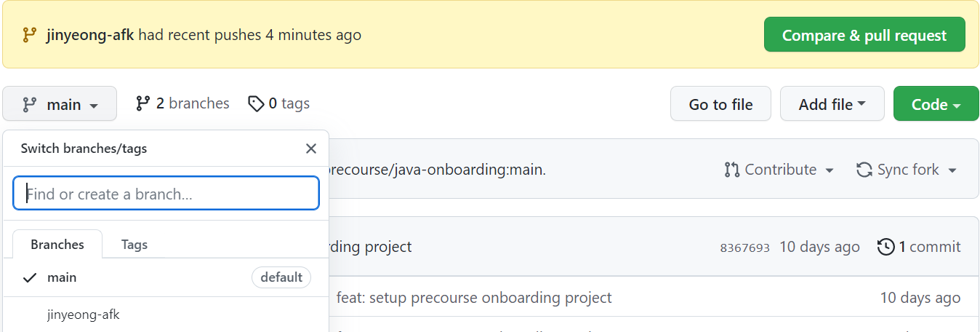View the 0 tags link
Image resolution: width=980 pixels, height=332 pixels.
(279, 103)
